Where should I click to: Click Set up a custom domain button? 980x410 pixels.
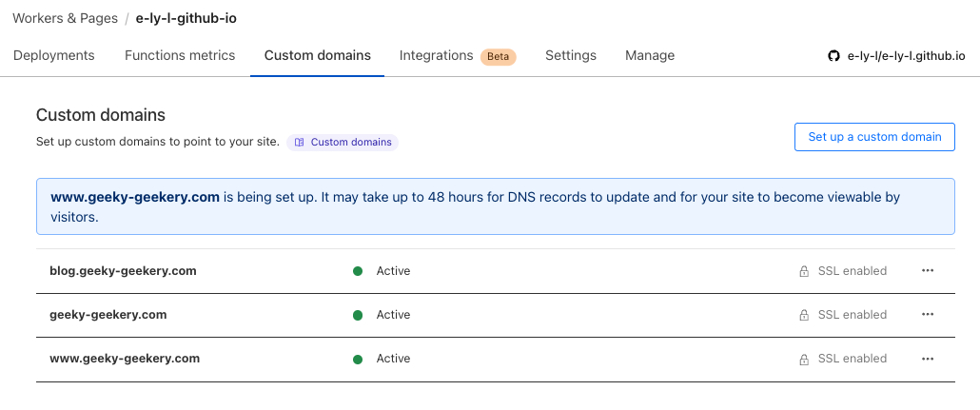coord(874,137)
